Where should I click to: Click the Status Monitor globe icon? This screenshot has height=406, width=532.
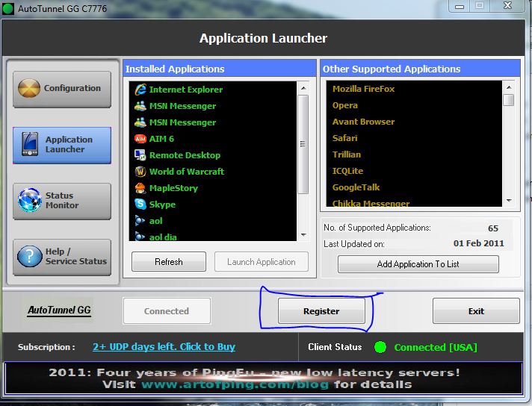(30, 200)
